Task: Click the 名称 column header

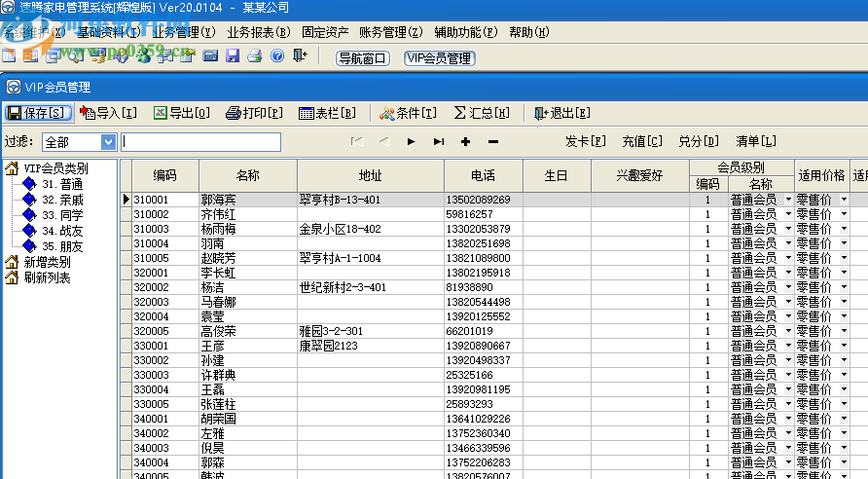Action: 248,175
